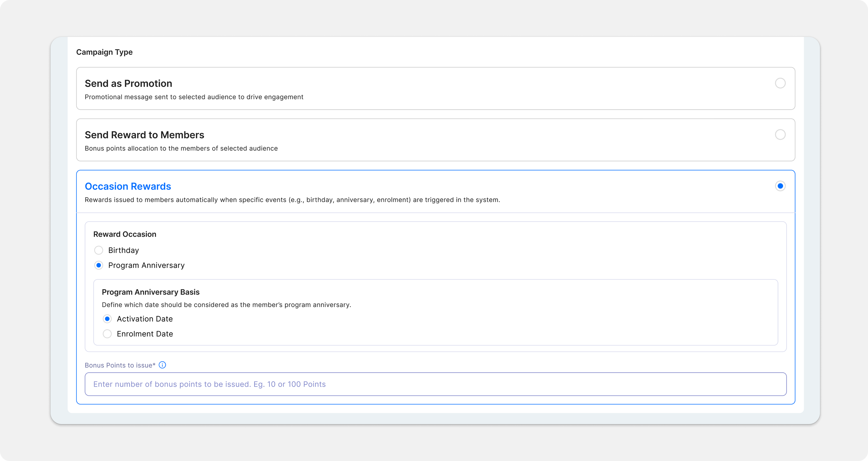
Task: Choose the Birthday radio circle
Action: (99, 250)
